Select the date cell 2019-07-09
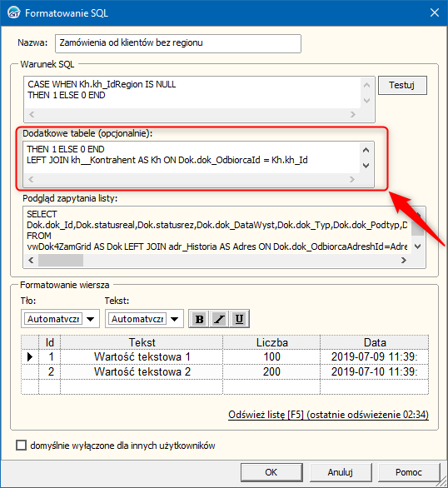 tap(374, 356)
